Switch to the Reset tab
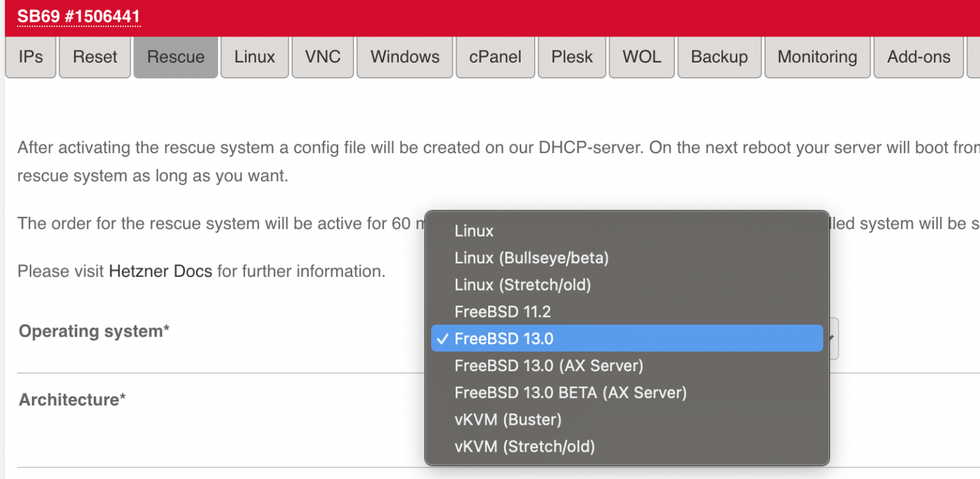This screenshot has height=479, width=980. 94,57
